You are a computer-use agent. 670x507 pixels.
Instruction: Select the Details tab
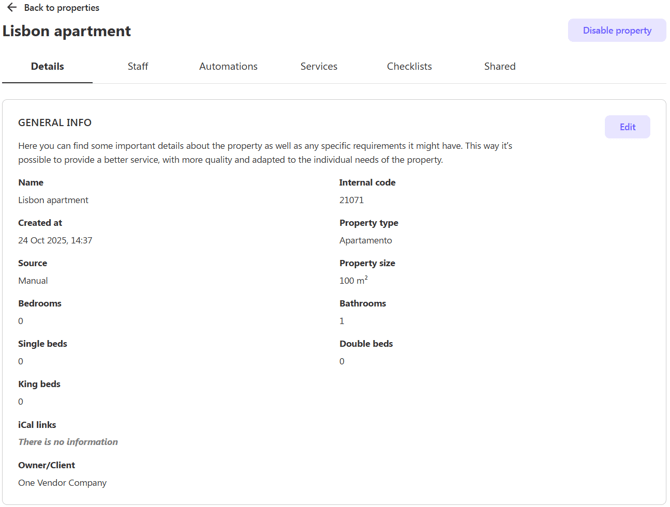[x=47, y=67]
